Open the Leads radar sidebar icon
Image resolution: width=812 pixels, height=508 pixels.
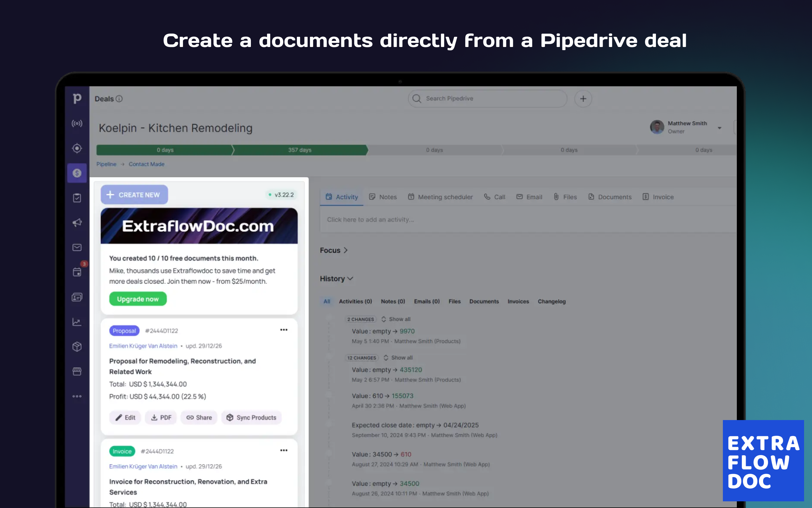pos(77,123)
